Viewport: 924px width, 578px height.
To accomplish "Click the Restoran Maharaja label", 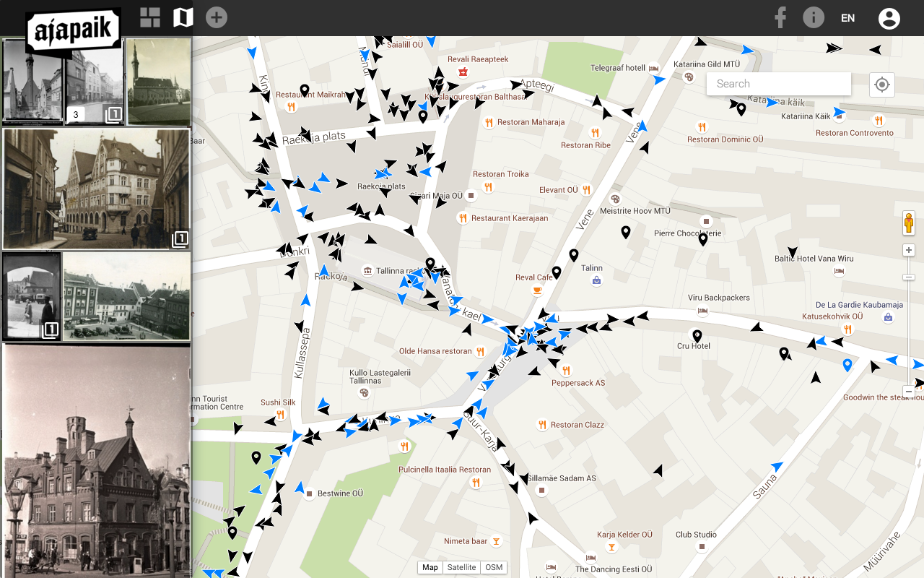I will (531, 122).
